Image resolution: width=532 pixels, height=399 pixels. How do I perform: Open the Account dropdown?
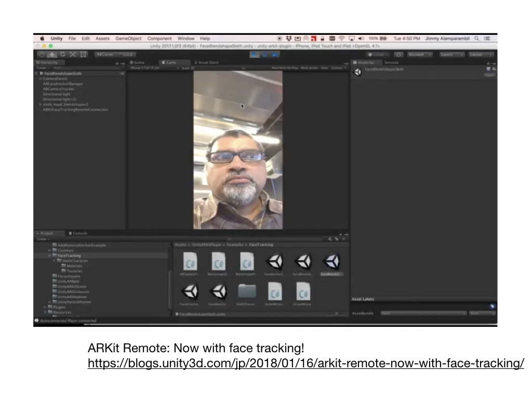pos(420,54)
